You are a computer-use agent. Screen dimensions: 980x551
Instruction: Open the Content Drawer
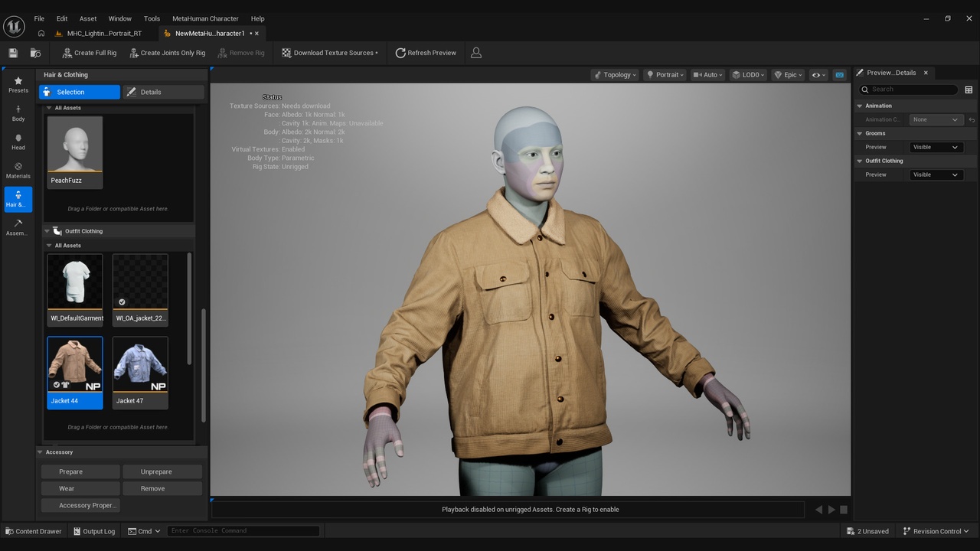click(34, 531)
